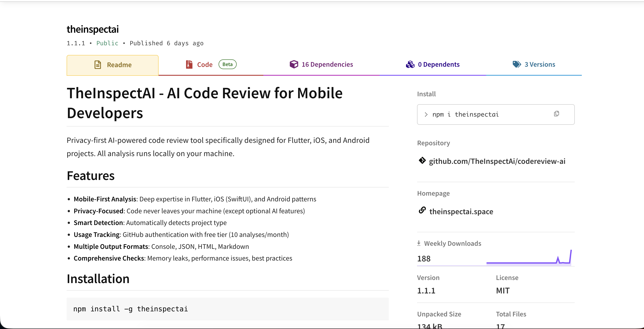
Task: Click the weekly downloads count 188
Action: (424, 259)
